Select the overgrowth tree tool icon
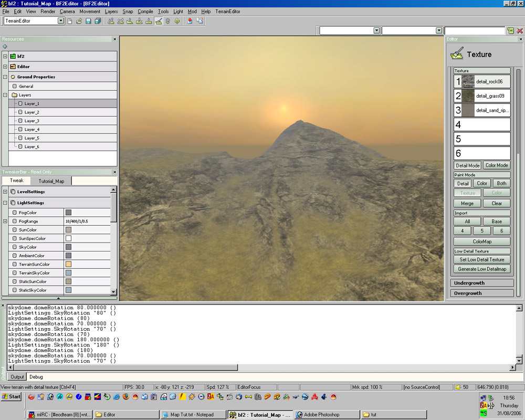 [177, 21]
